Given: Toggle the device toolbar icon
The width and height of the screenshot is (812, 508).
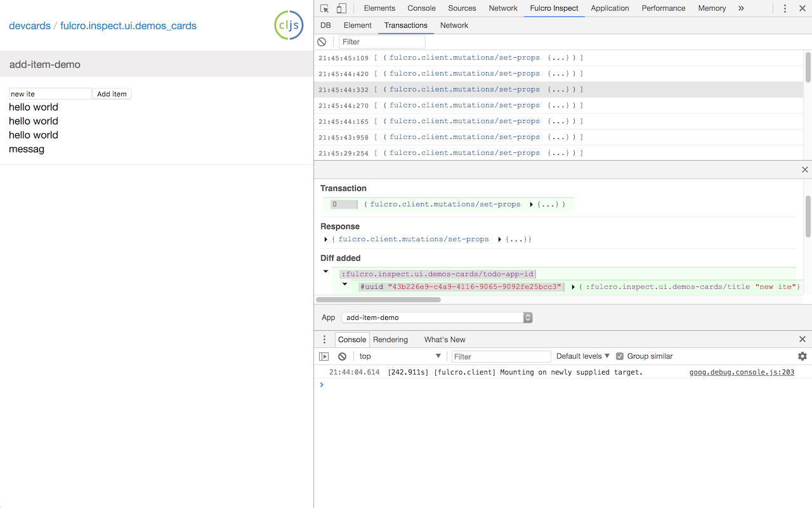Looking at the screenshot, I should (x=341, y=8).
